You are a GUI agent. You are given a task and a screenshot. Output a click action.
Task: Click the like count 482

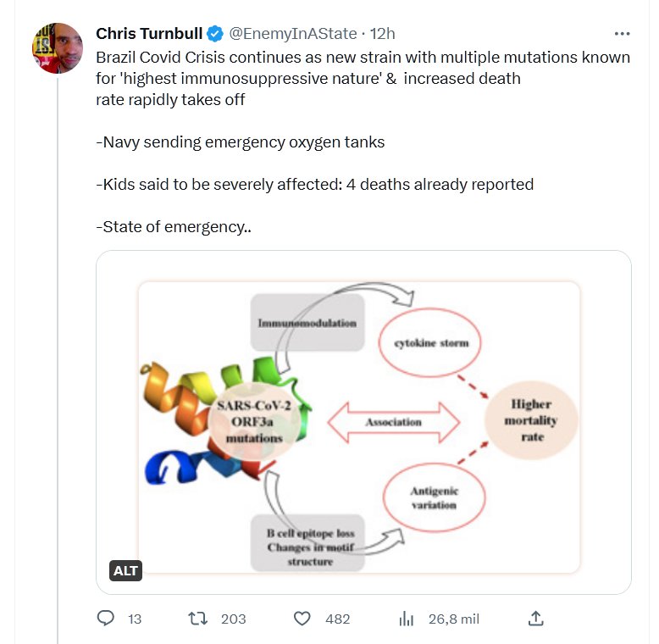coord(337,619)
